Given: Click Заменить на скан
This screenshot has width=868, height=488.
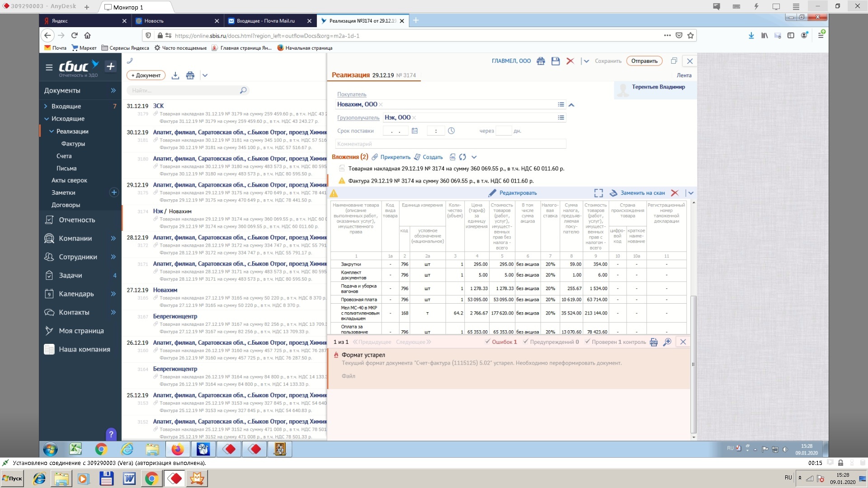Looking at the screenshot, I should pyautogui.click(x=642, y=193).
